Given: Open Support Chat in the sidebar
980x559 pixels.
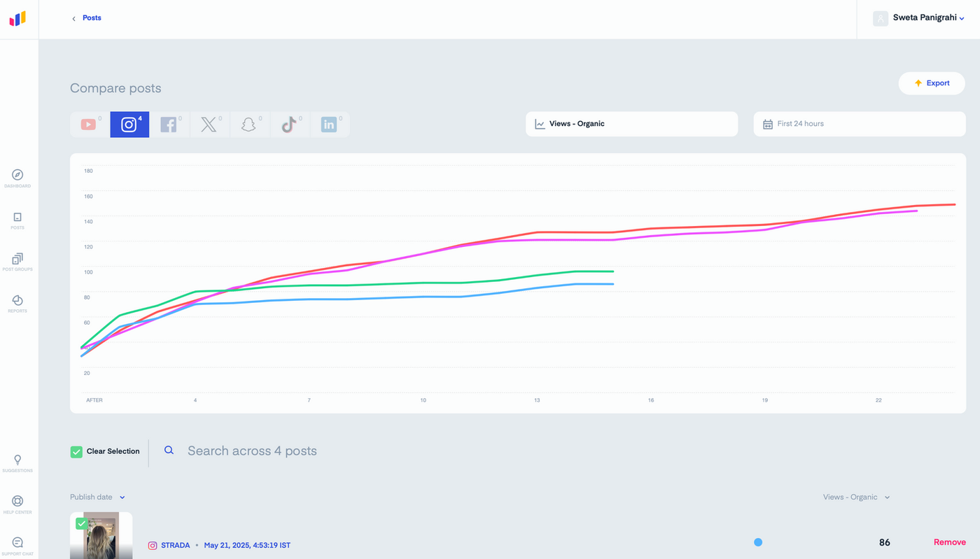Looking at the screenshot, I should click(17, 546).
